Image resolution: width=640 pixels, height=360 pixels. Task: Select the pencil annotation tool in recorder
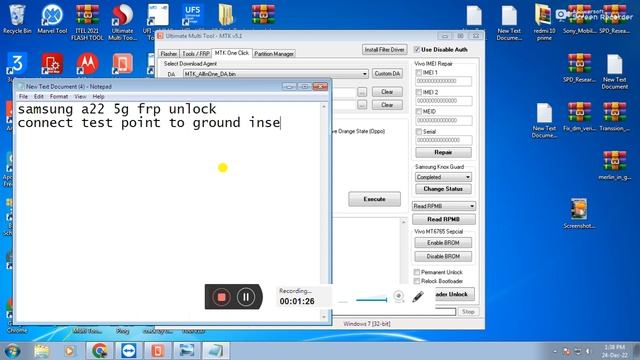418,297
